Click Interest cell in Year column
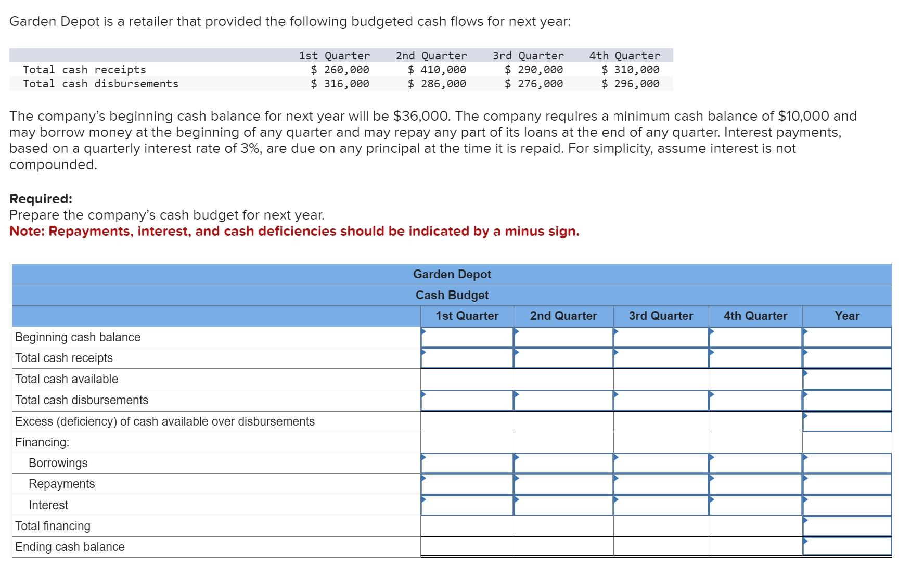 [847, 505]
